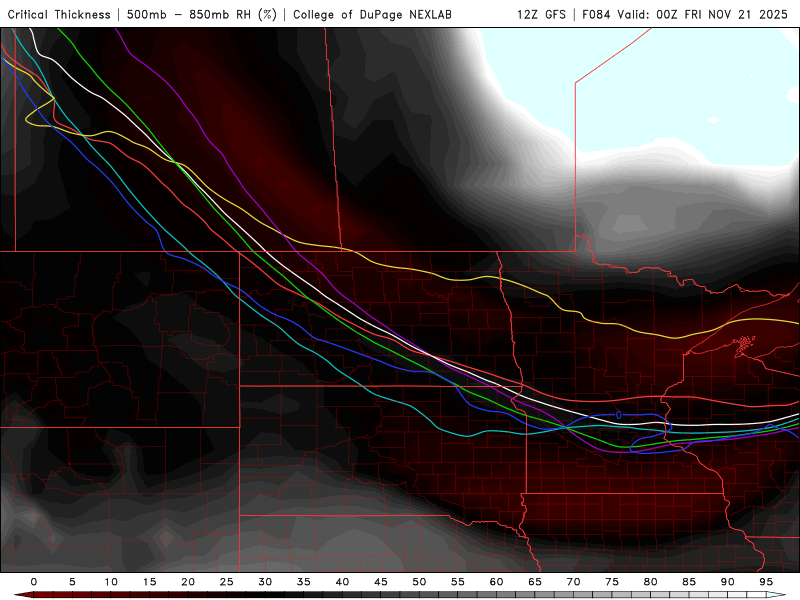
Task: Click the "F084" forecast hour text
Action: (596, 14)
